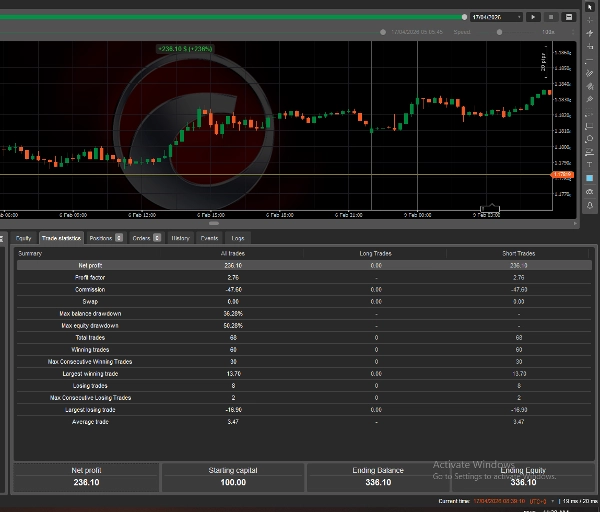Choose the horizontal line drawing tool
600x512 pixels.
[590, 60]
